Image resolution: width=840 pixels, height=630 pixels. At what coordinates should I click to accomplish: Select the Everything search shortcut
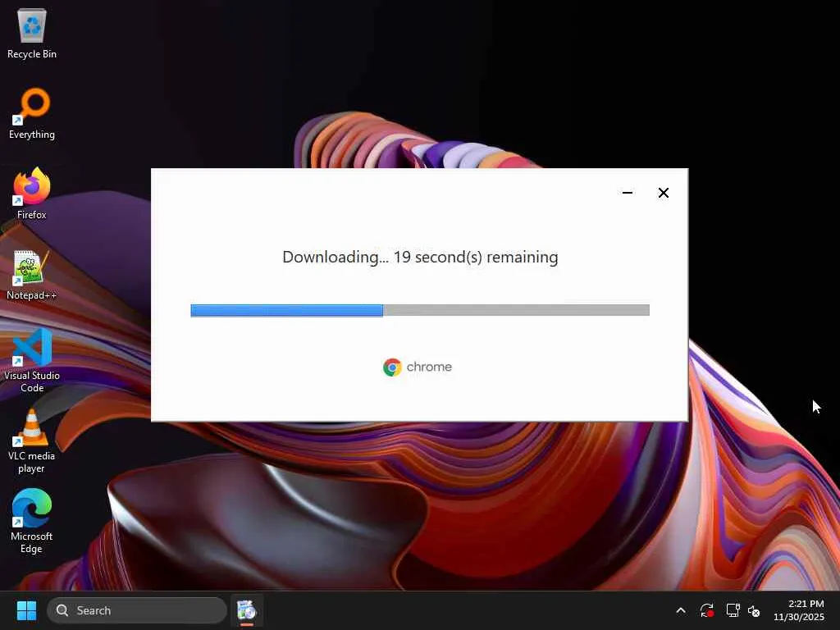[32, 114]
